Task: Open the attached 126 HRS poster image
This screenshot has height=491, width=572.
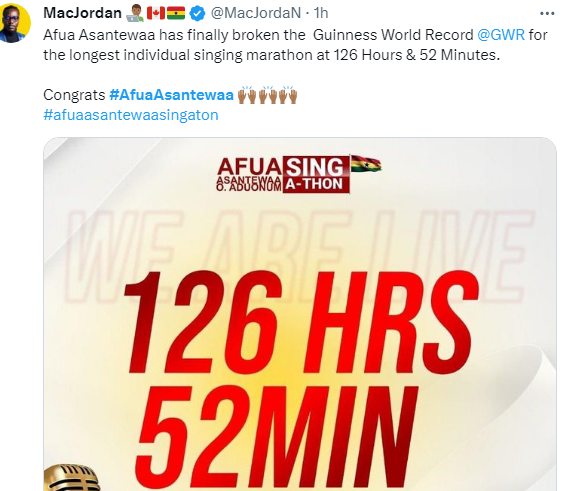Action: [x=300, y=314]
